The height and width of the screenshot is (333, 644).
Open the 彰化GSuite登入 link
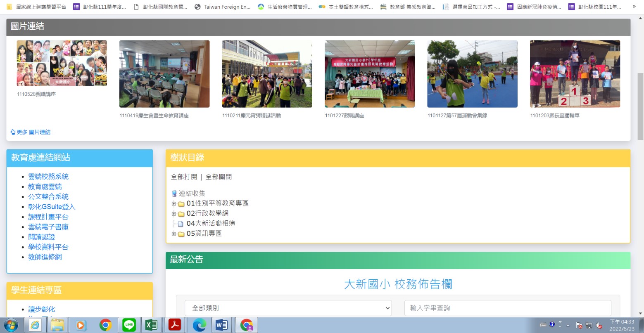[x=52, y=207]
